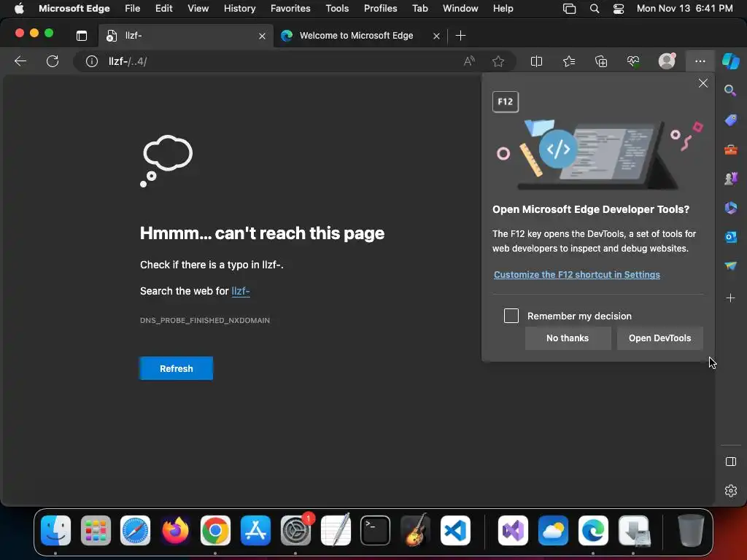Click the date and time in menu bar
This screenshot has width=747, height=560.
[684, 8]
